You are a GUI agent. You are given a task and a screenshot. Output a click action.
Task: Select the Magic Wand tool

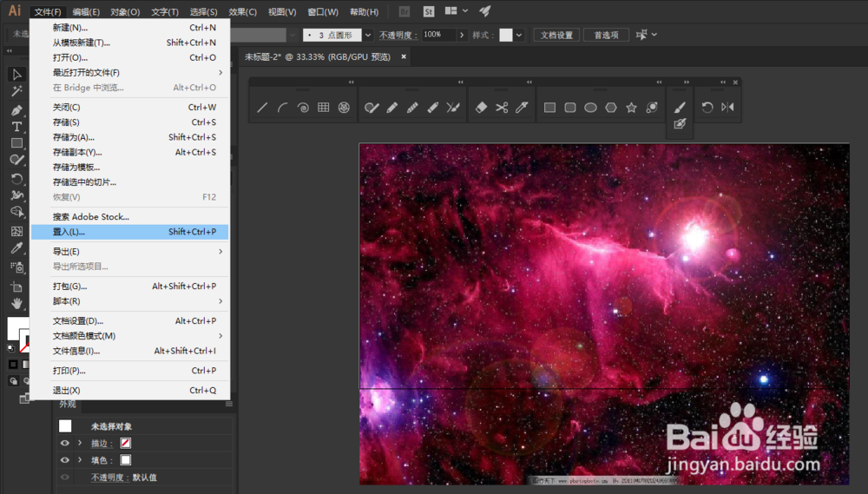pyautogui.click(x=16, y=91)
